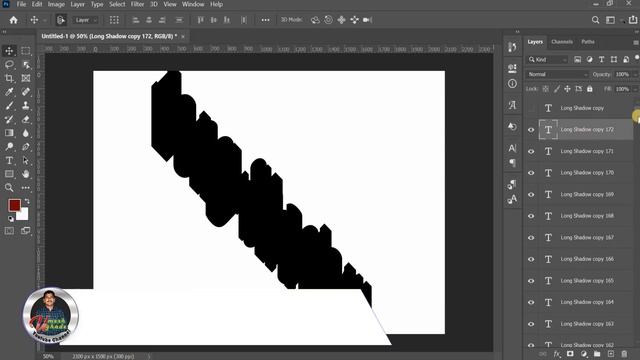Select the Crop tool

(x=9, y=78)
